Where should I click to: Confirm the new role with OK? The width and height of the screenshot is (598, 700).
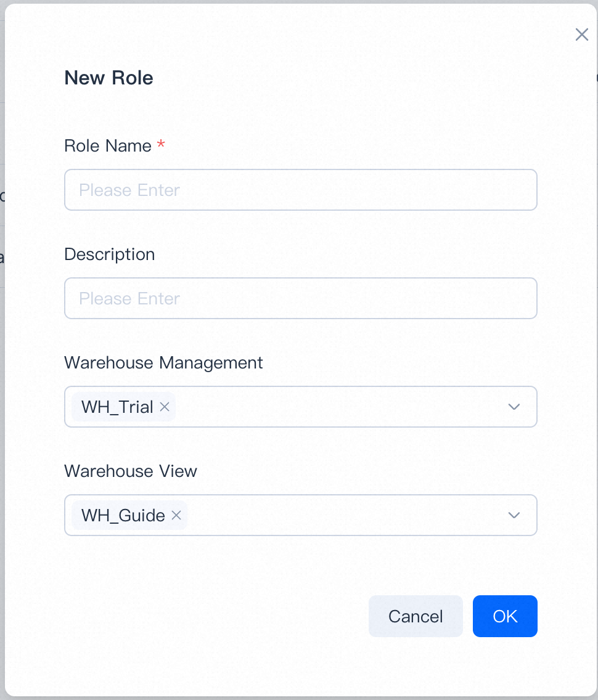click(x=505, y=616)
